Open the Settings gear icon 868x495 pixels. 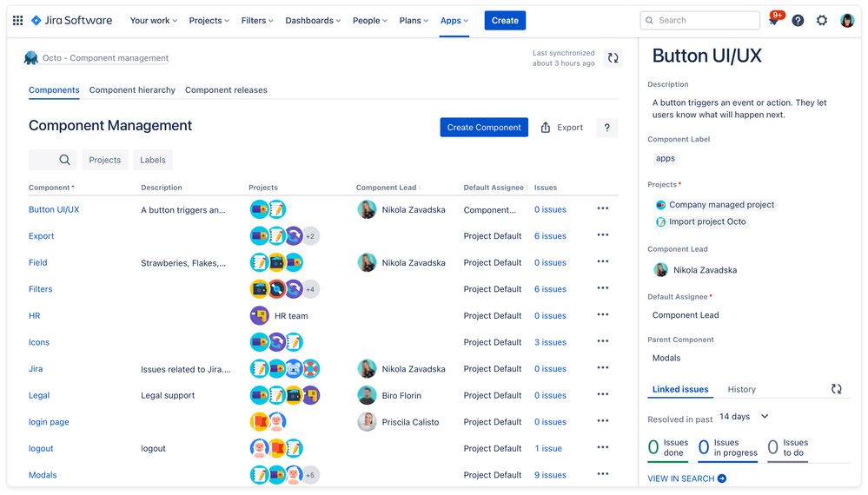[822, 21]
